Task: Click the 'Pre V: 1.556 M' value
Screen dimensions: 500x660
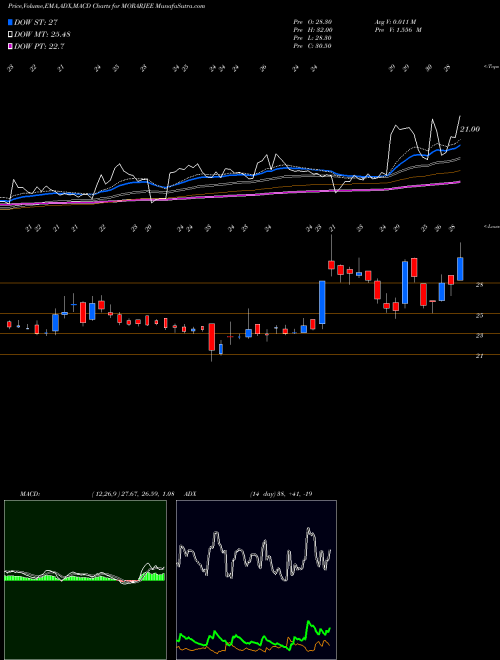Action: tap(397, 30)
